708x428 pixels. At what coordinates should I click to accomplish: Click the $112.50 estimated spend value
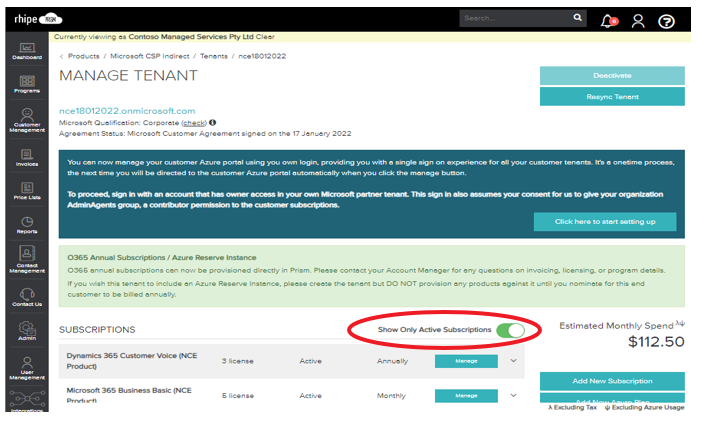[656, 342]
